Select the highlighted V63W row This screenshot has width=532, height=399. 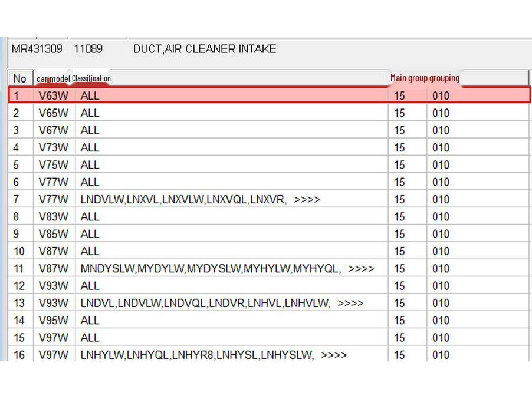[53, 95]
